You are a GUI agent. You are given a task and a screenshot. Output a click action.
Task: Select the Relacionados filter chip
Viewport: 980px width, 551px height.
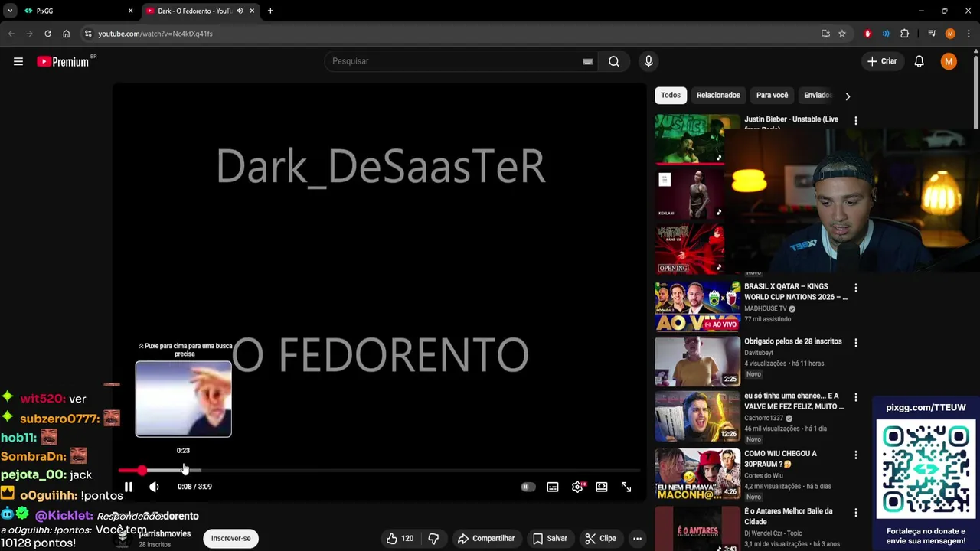click(718, 96)
